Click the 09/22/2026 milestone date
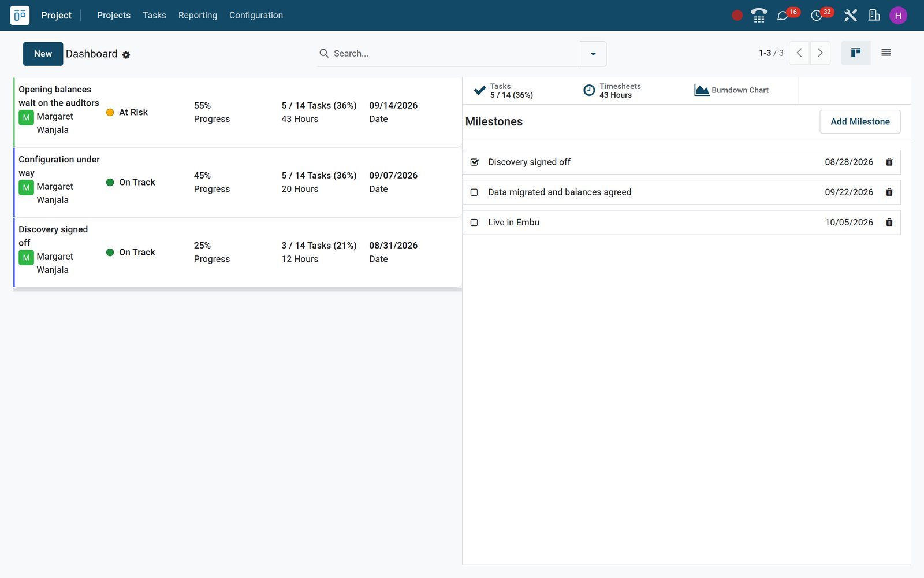Image resolution: width=924 pixels, height=578 pixels. [x=849, y=192]
